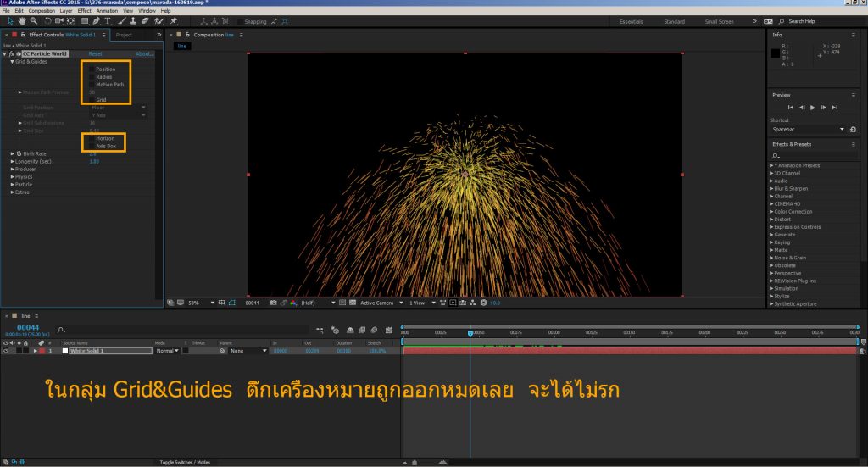Select the Zoom tool magnifier
This screenshot has height=467, width=868.
coord(32,21)
